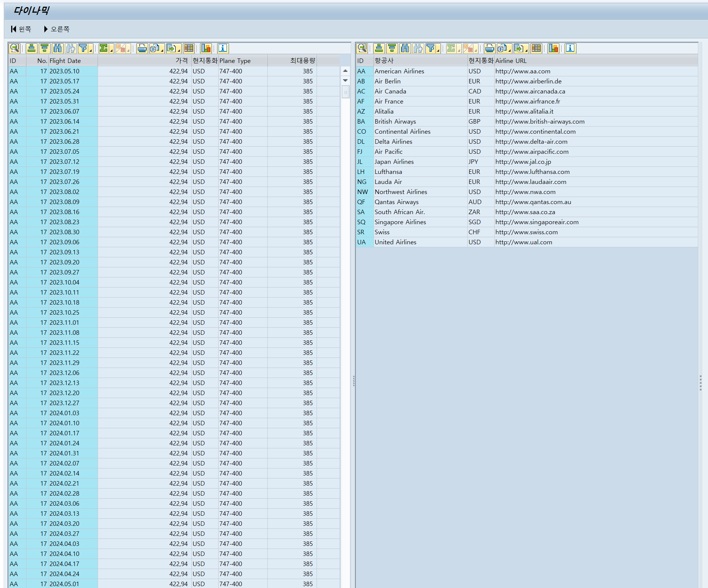Open layout settings in left flights grid
The width and height of the screenshot is (708, 588).
pyautogui.click(x=189, y=48)
